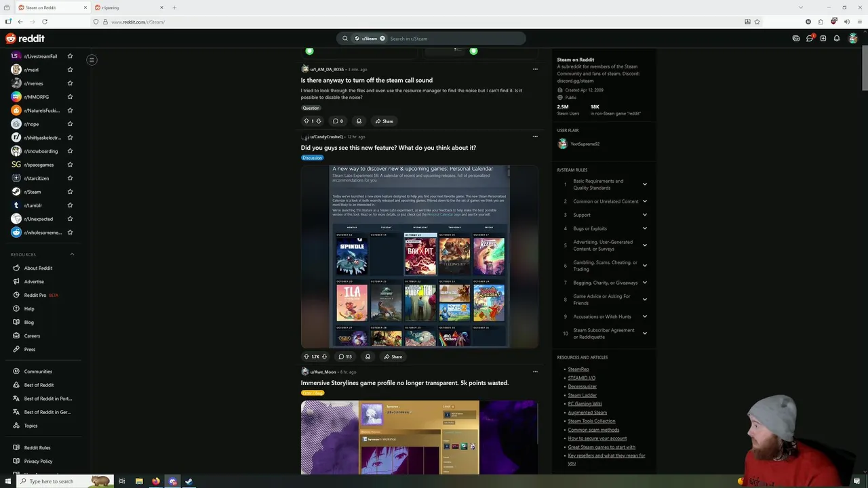Screen dimensions: 868x488
Task: Upvote the steam call sound post
Action: 307,121
